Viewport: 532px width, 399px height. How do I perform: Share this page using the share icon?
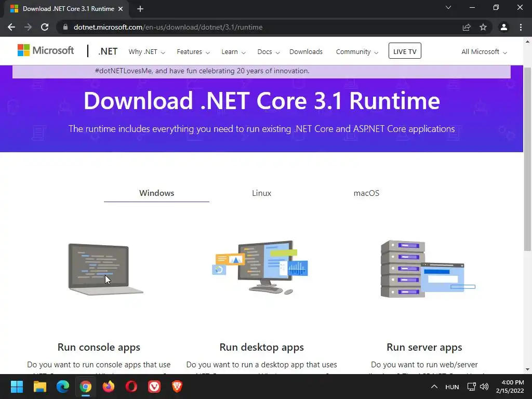(467, 27)
